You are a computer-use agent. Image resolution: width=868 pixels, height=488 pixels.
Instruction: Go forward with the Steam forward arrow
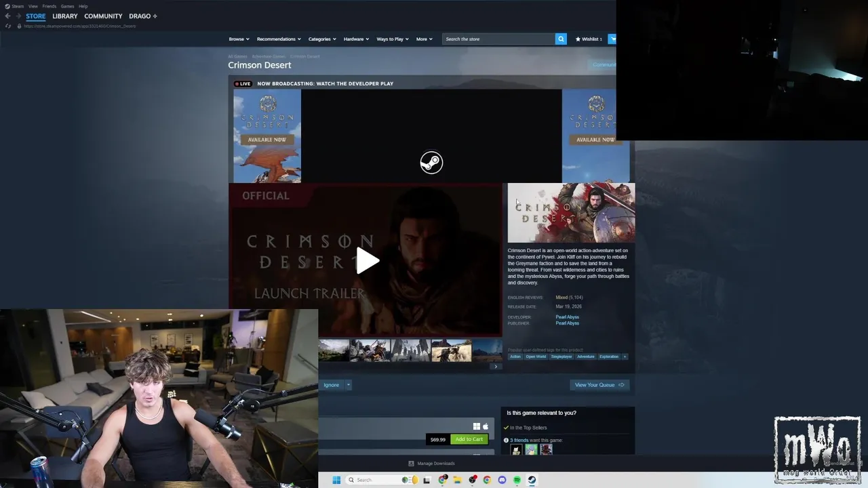[x=18, y=16]
